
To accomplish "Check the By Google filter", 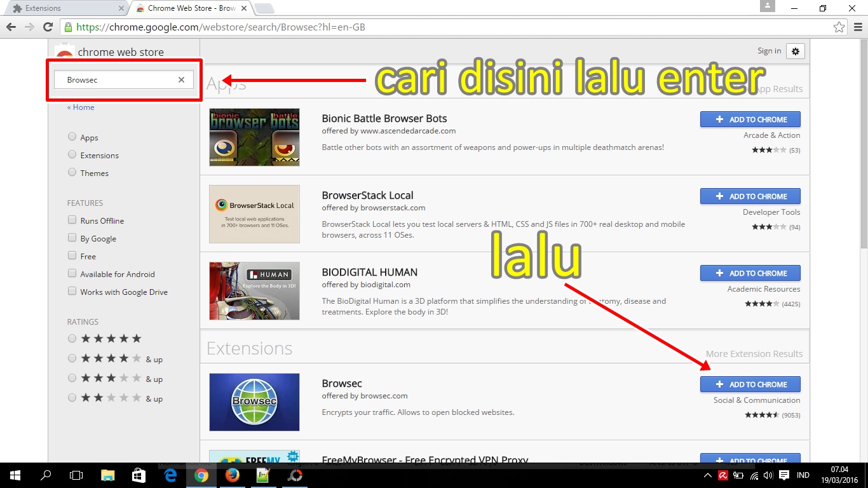I will click(72, 238).
